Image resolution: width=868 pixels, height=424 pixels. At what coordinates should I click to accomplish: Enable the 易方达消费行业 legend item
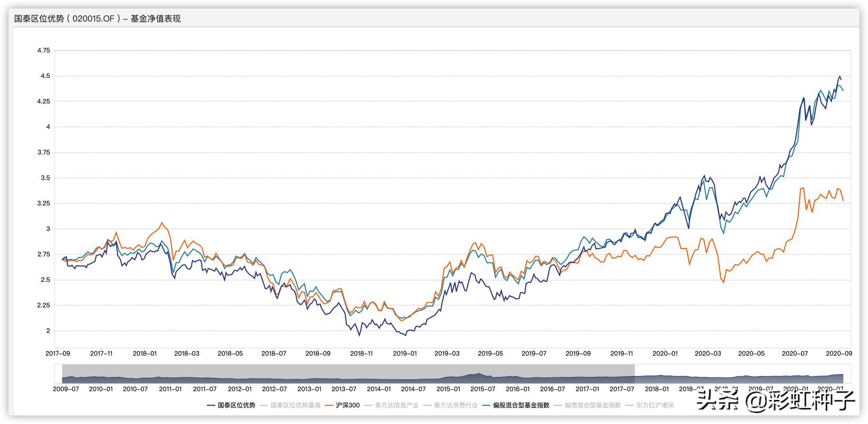450,405
